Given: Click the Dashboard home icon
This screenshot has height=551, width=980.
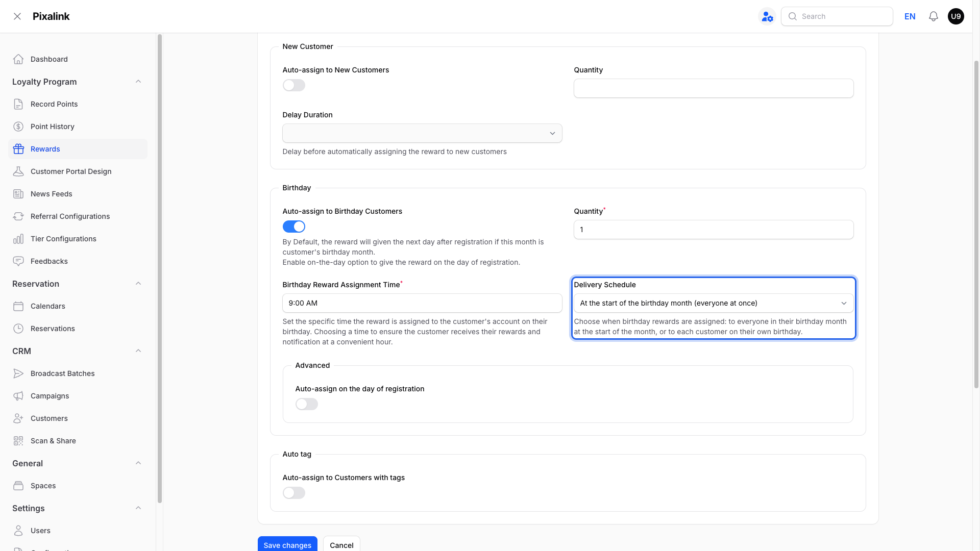Looking at the screenshot, I should pyautogui.click(x=18, y=59).
